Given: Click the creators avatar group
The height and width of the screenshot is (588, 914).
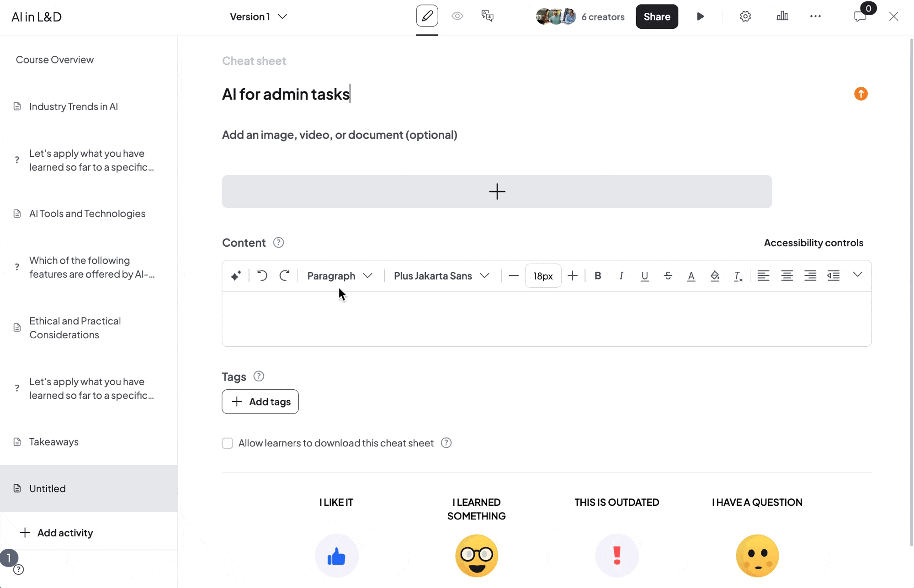Looking at the screenshot, I should pyautogui.click(x=556, y=16).
